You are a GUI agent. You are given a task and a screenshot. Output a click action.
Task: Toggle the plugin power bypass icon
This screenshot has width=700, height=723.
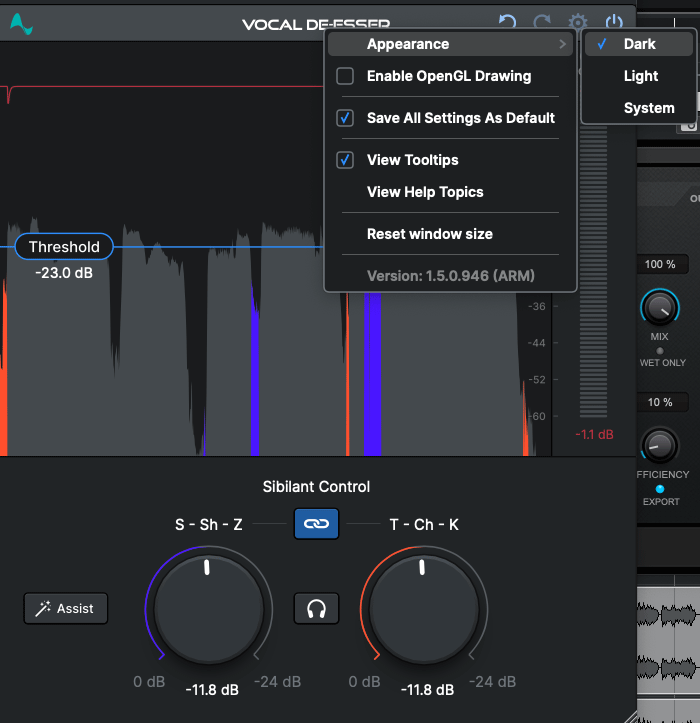pyautogui.click(x=614, y=22)
